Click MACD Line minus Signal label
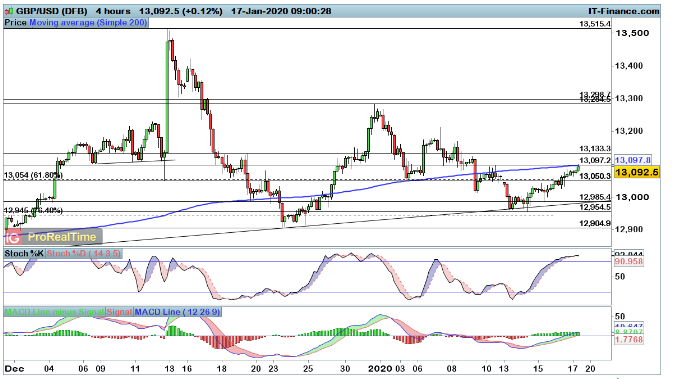678x379 pixels. (54, 312)
